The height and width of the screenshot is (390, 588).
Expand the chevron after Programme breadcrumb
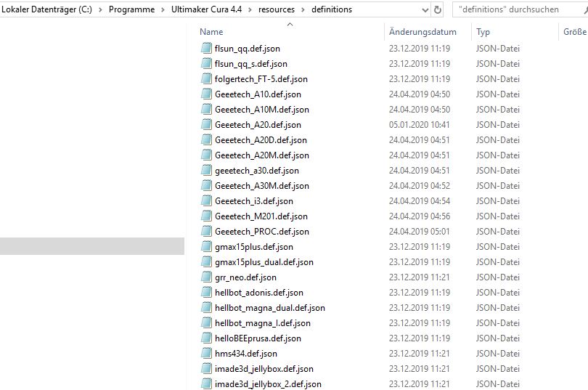tap(163, 9)
